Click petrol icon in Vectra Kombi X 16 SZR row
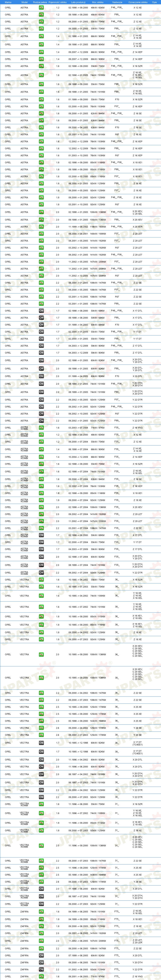The height and width of the screenshot is (980, 161). click(x=41, y=804)
